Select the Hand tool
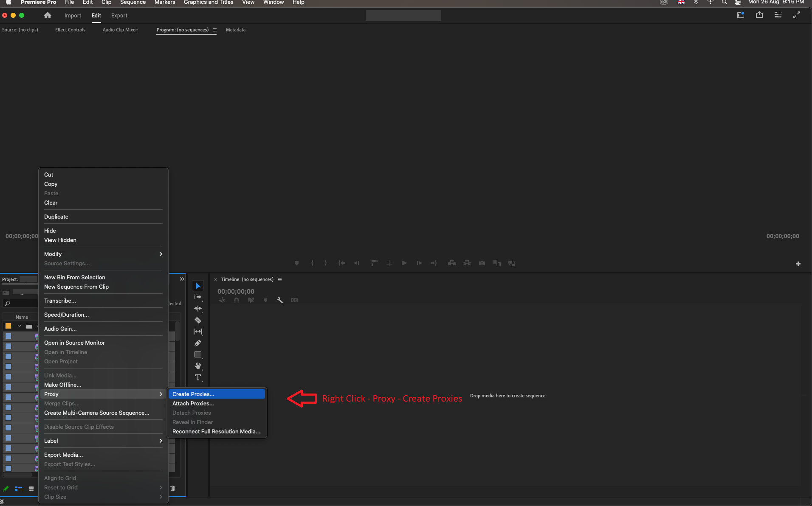 [198, 366]
